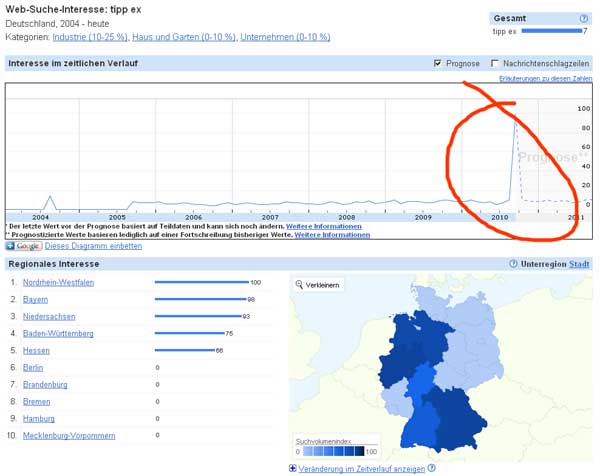Open Nordrhein-Westfalen region link
This screenshot has width=600, height=476.
coord(59,282)
